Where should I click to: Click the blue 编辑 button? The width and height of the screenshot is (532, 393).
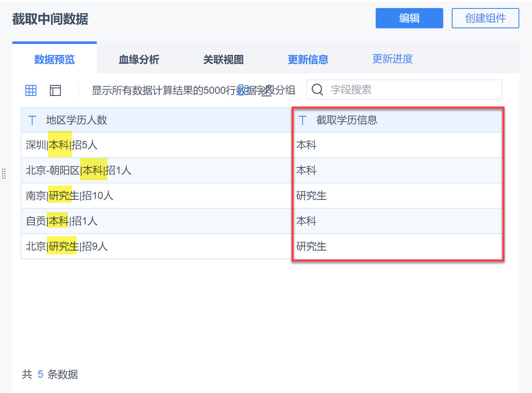coord(409,18)
